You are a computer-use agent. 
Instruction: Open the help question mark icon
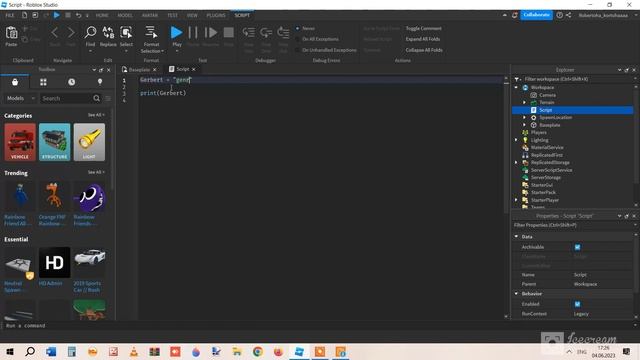560,15
